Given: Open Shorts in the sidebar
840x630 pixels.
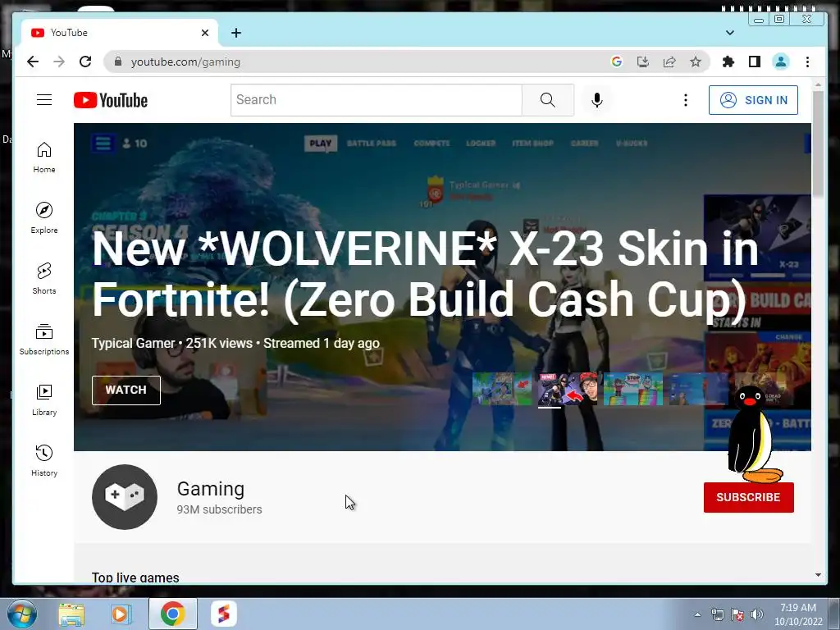Looking at the screenshot, I should (x=44, y=279).
